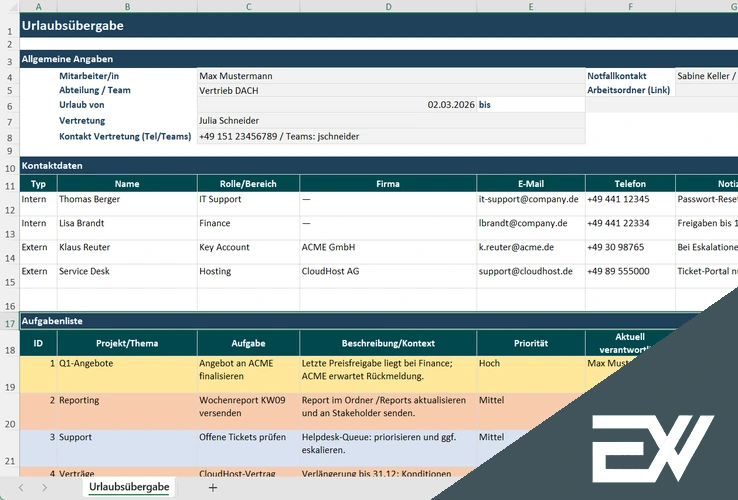This screenshot has height=500, width=738.
Task: Select the Reporting project cell
Action: [x=127, y=411]
